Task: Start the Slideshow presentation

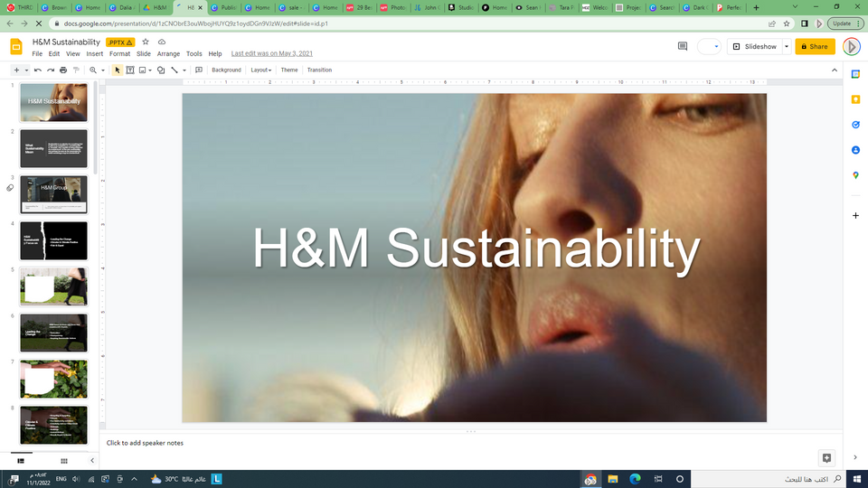Action: tap(755, 46)
